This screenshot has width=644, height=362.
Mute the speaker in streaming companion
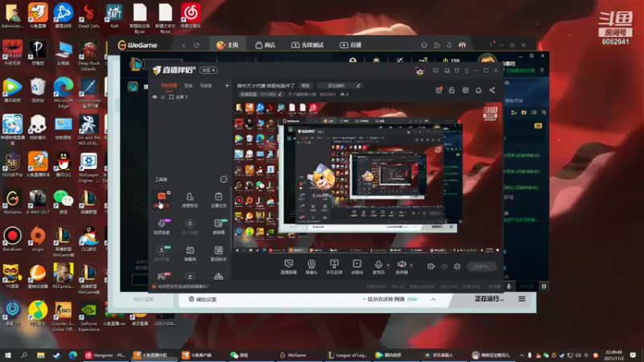[x=401, y=267]
